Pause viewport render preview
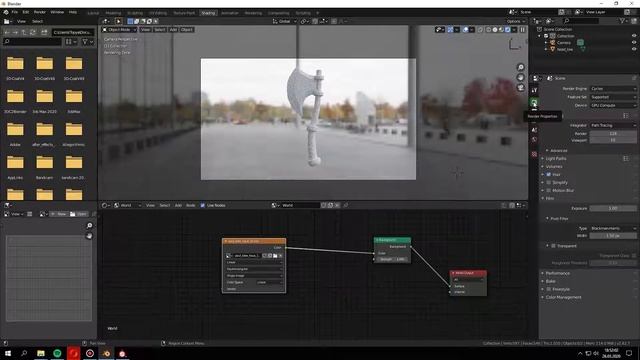This screenshot has height=360, width=640. click(522, 30)
